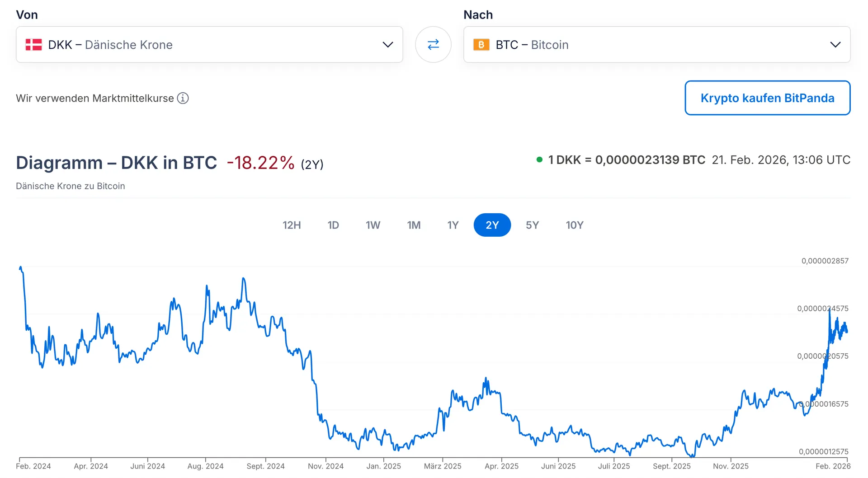Expand the DKK source currency chevron

[387, 45]
